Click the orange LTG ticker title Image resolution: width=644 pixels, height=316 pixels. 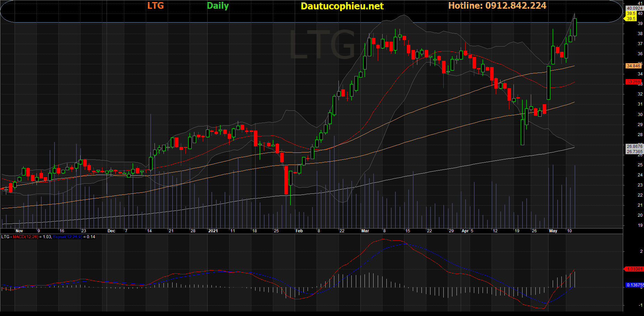[155, 6]
